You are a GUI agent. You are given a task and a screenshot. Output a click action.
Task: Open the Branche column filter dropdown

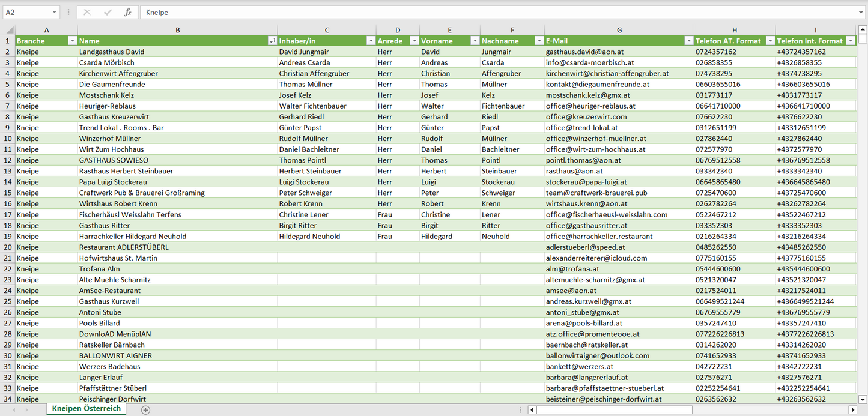click(72, 41)
